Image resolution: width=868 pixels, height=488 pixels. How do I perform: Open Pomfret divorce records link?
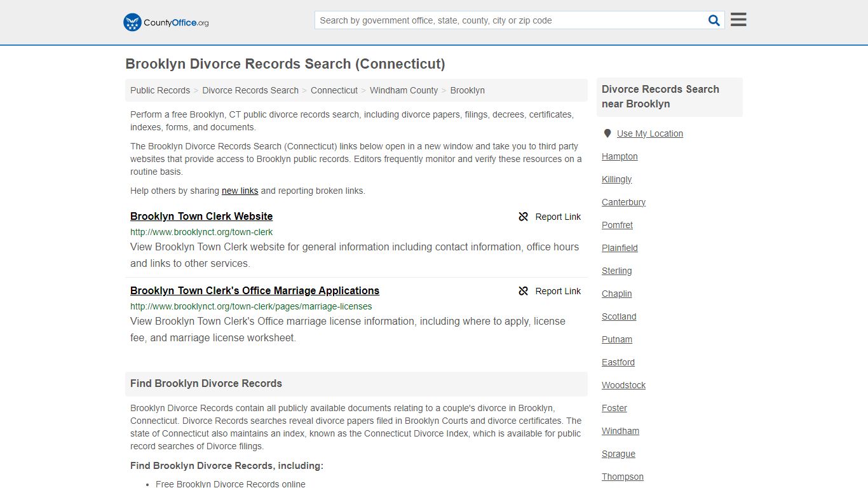[617, 225]
